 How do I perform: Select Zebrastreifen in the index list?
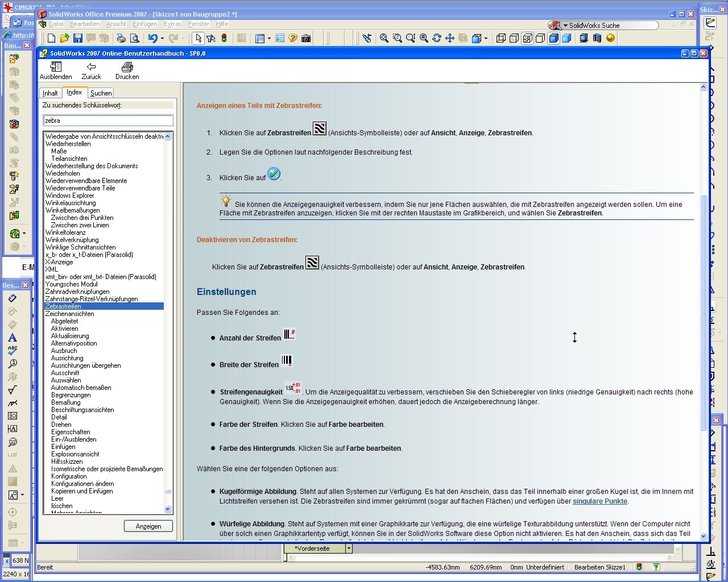click(x=104, y=306)
